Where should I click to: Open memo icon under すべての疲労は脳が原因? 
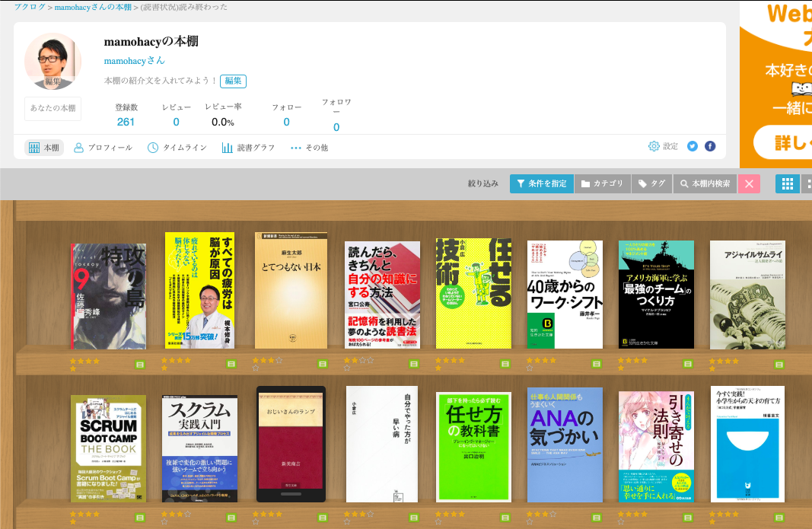coord(231,365)
